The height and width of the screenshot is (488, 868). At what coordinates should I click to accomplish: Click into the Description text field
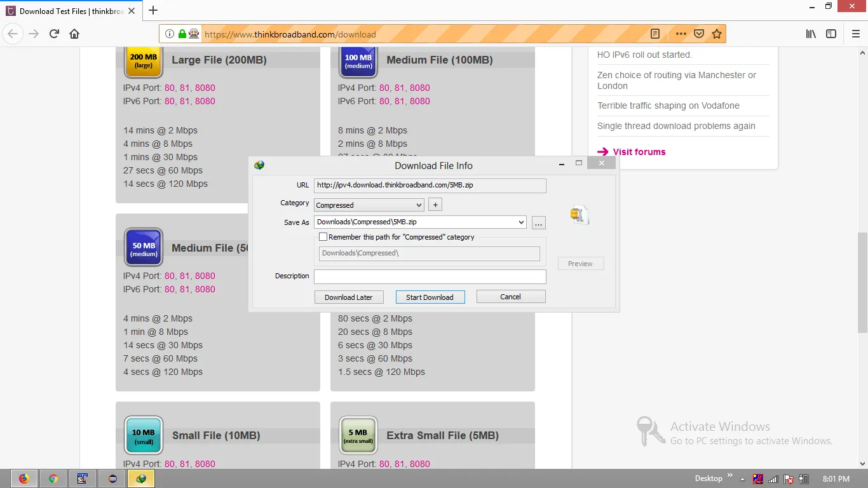point(430,276)
